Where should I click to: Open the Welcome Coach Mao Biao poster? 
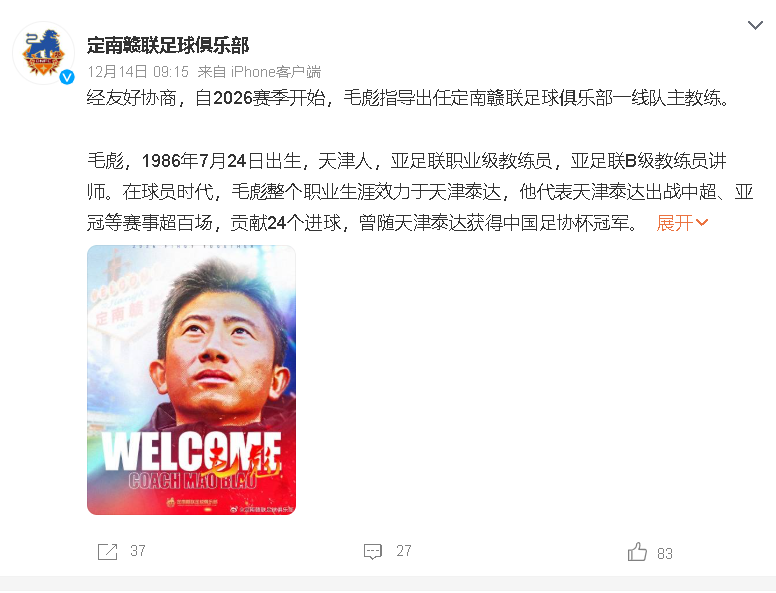pos(192,380)
